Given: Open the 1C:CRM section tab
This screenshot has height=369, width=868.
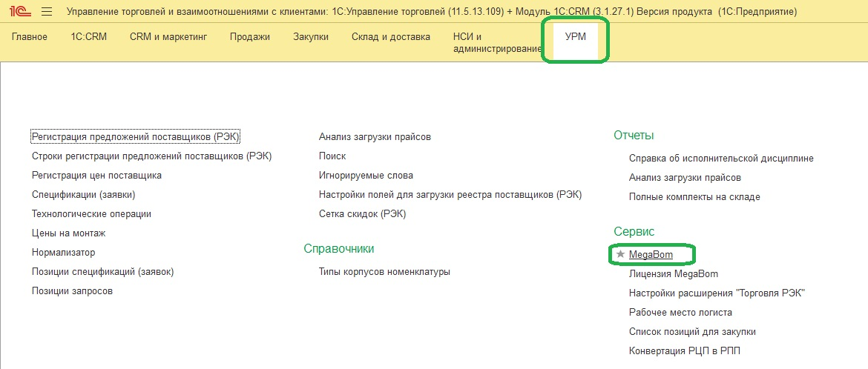Looking at the screenshot, I should pyautogui.click(x=88, y=37).
